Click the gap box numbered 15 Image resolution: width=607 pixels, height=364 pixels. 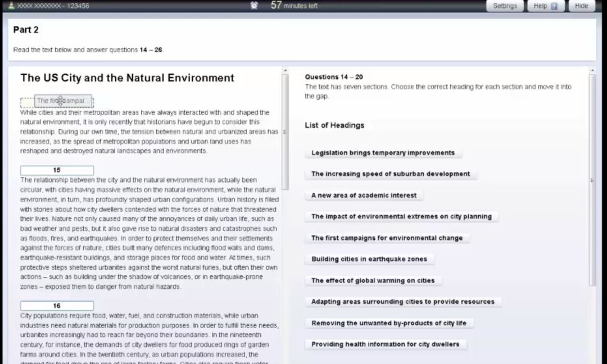coord(57,170)
